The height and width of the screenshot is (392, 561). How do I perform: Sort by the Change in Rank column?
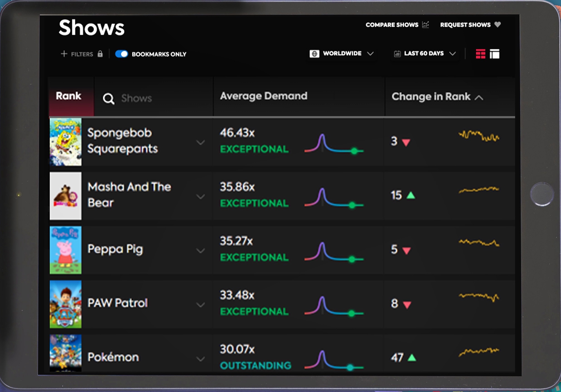431,97
